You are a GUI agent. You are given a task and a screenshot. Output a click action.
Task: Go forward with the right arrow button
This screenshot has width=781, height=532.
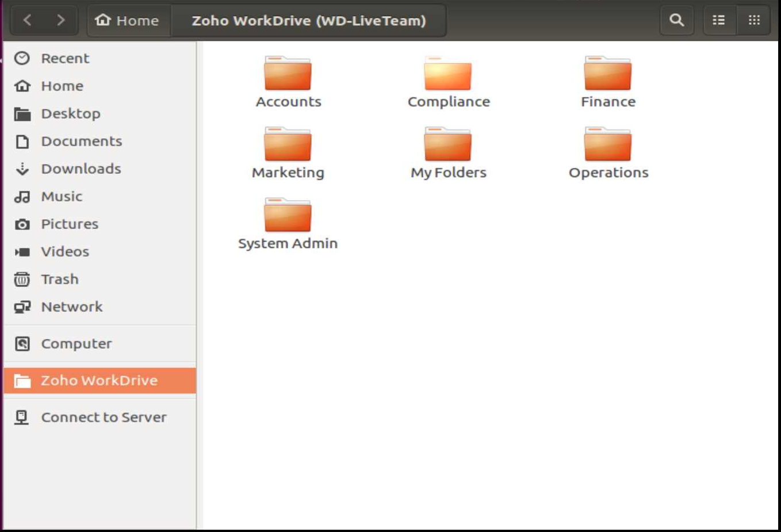[x=61, y=20]
